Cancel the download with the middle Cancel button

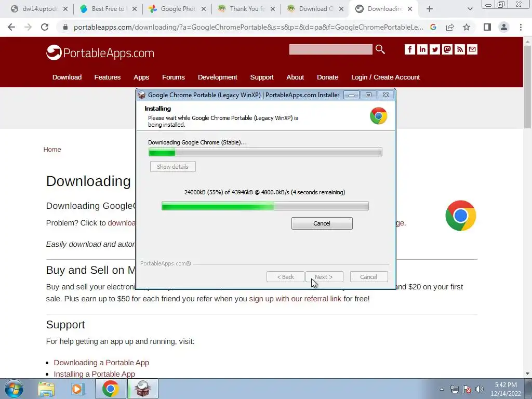[322, 223]
